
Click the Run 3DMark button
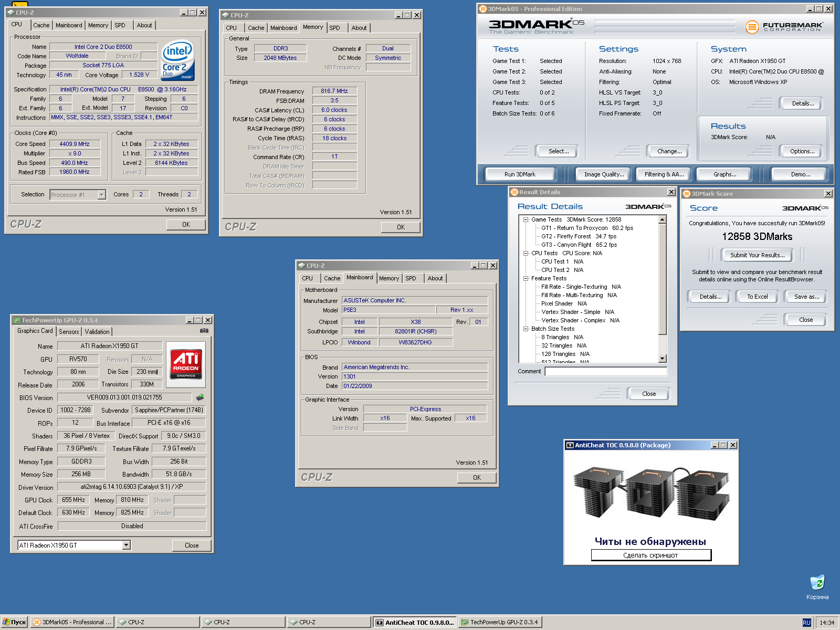pyautogui.click(x=520, y=174)
